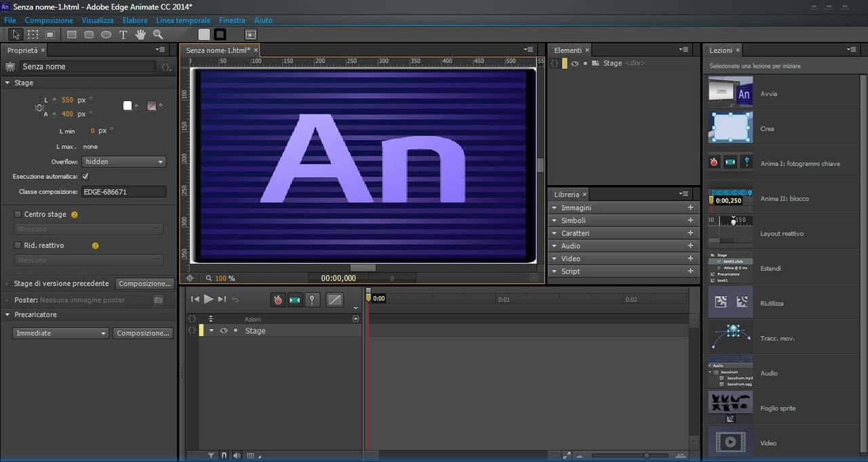Select the Ellipse tool
Screen dimensions: 868x462
(x=106, y=34)
